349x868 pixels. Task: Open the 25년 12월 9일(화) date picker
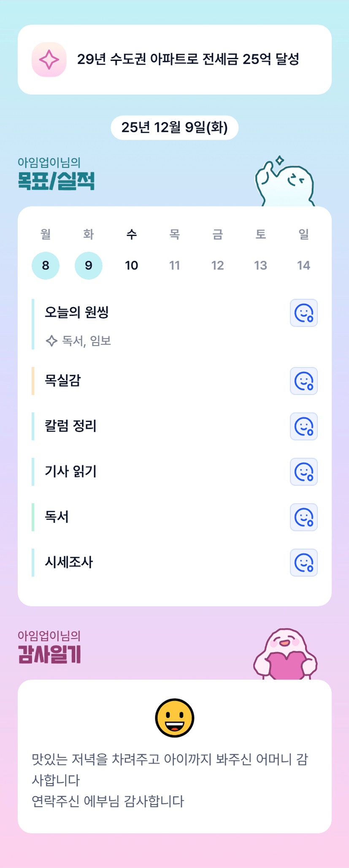(174, 128)
